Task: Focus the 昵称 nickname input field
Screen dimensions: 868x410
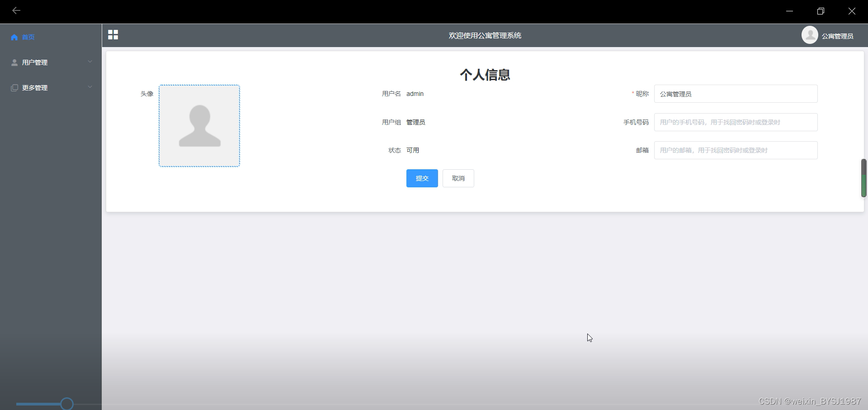Action: (736, 94)
